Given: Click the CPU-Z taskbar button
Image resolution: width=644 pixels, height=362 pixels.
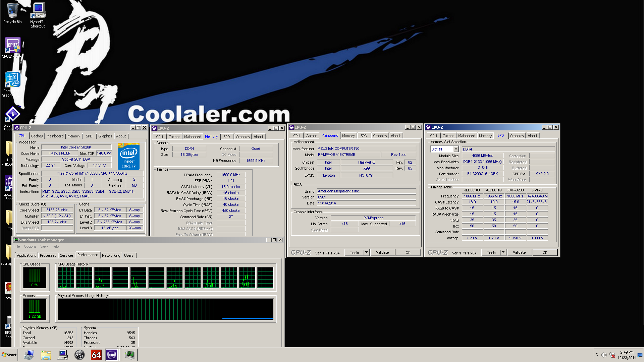Looking at the screenshot, I should click(x=112, y=355).
